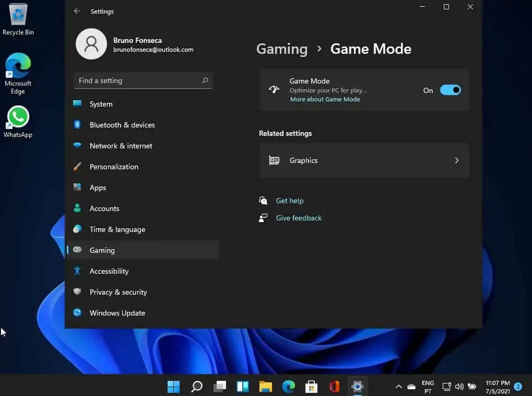Open the Windows Start menu
Screen dimensions: 532x396
173,387
